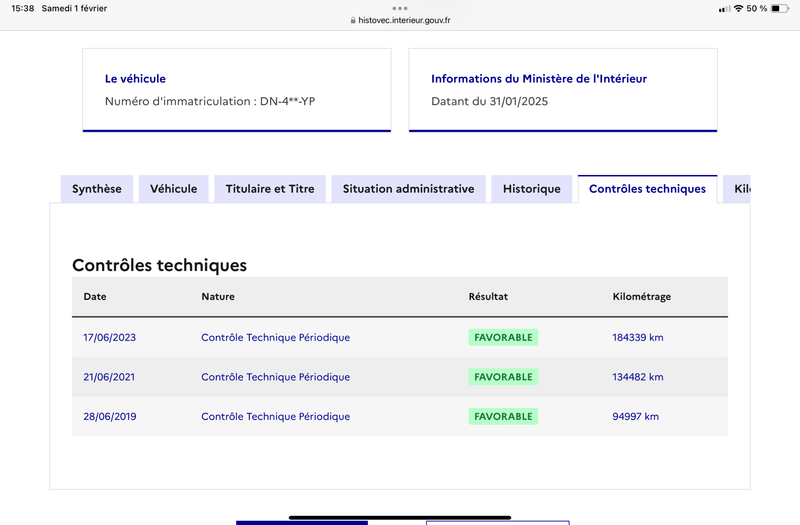Click the date 21/06/2021
The width and height of the screenshot is (800, 525).
pyautogui.click(x=109, y=377)
